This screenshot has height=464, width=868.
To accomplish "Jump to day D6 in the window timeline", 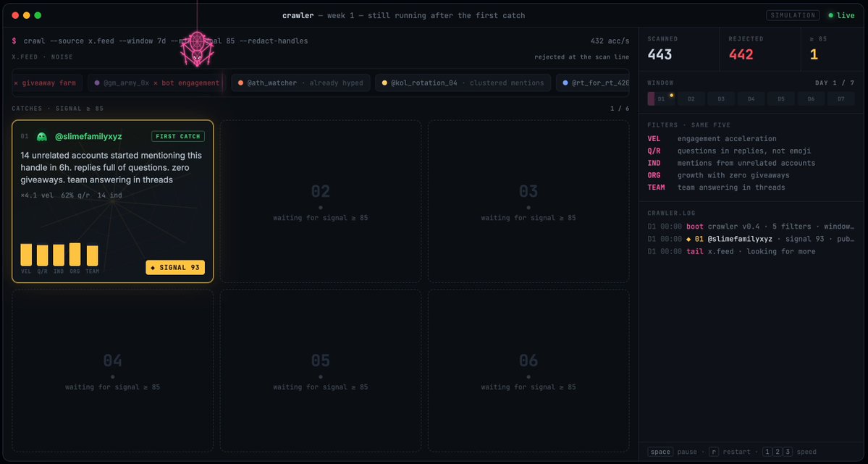I will pos(810,98).
